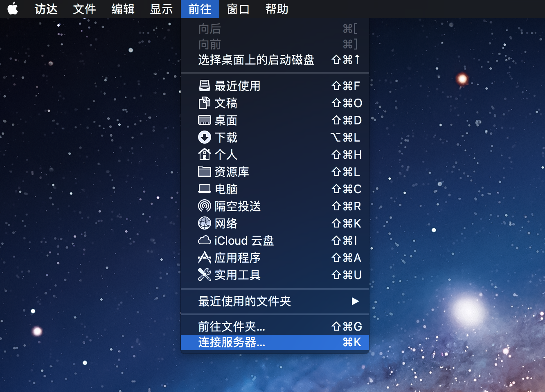The height and width of the screenshot is (392, 545).
Task: Open the 文件 menu
Action: 84,9
